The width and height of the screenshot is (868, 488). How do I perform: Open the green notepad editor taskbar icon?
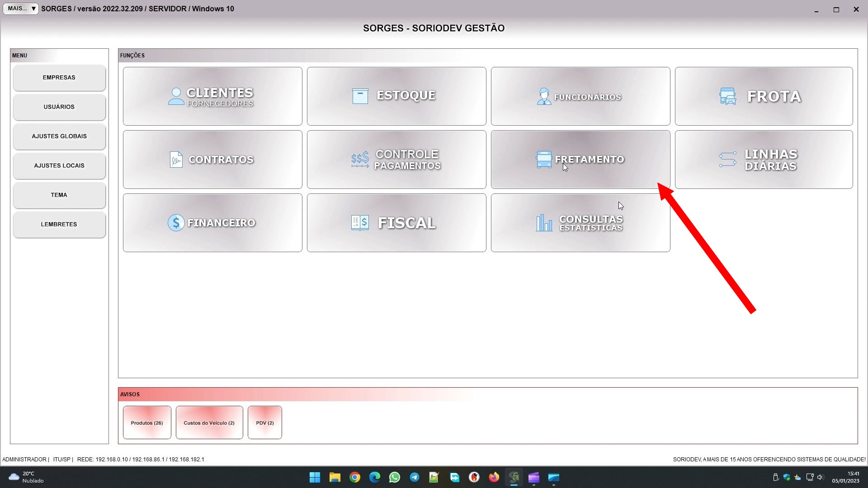tap(434, 477)
